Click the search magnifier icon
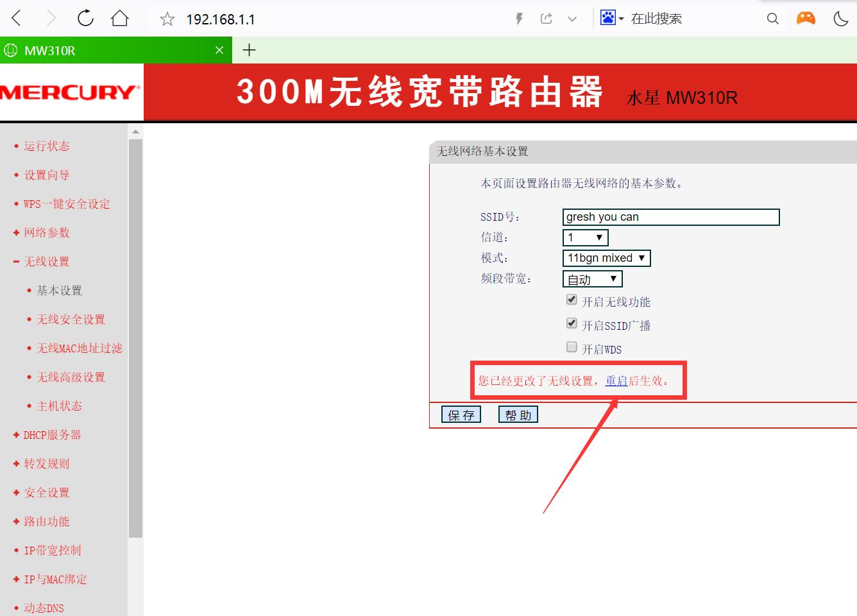 [772, 18]
